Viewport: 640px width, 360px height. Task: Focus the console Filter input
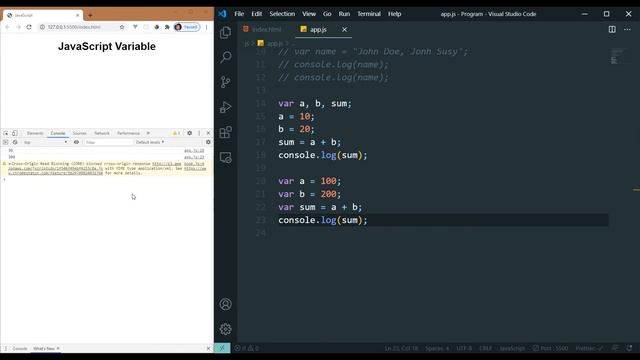pos(108,142)
